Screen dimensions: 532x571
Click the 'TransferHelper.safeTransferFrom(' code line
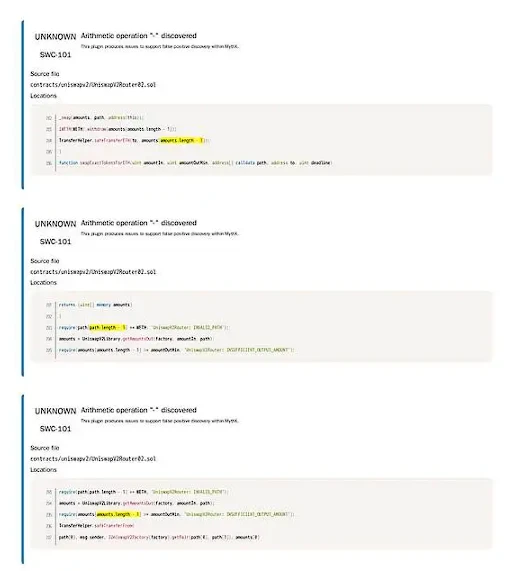tap(96, 526)
